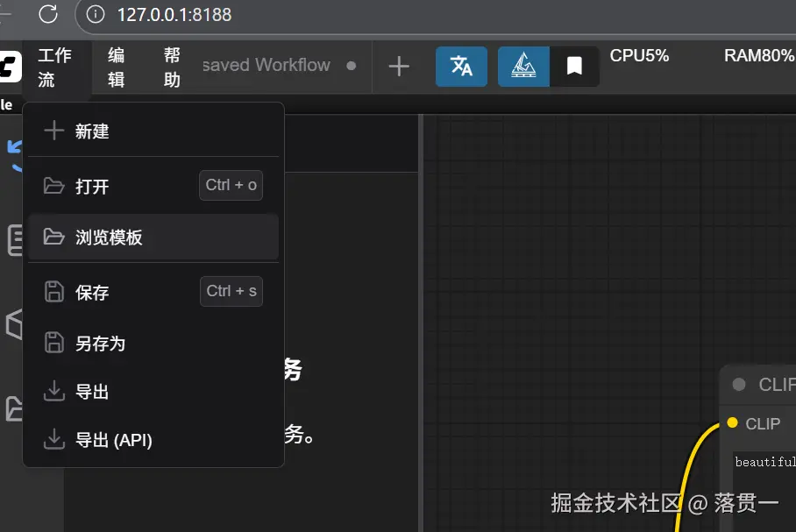Open the document list sidebar icon

15,239
